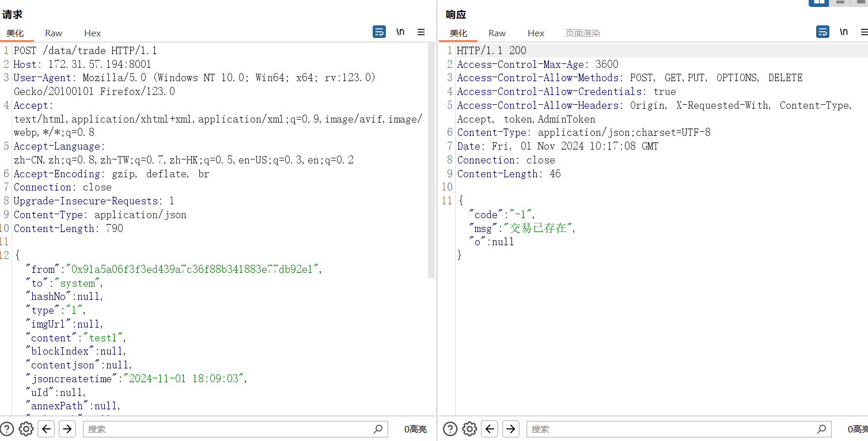The image size is (868, 441).
Task: Click the response Connection: close line
Action: click(506, 160)
